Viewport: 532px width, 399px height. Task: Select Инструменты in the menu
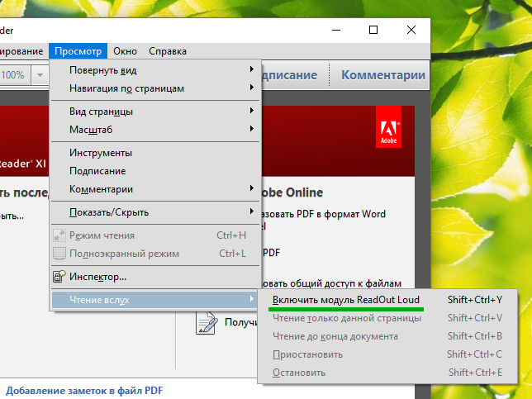click(x=156, y=153)
